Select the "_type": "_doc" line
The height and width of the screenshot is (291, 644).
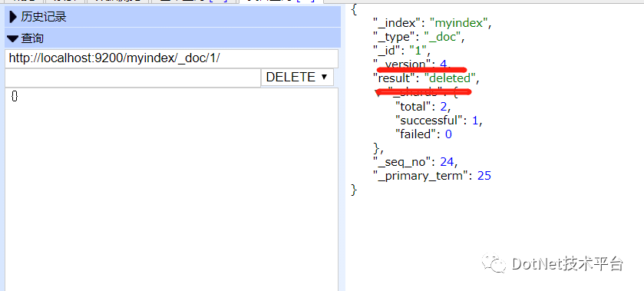(x=418, y=37)
